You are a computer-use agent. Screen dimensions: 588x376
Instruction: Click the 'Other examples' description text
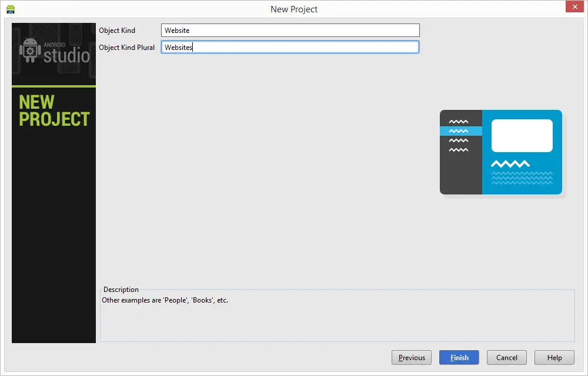coord(165,300)
